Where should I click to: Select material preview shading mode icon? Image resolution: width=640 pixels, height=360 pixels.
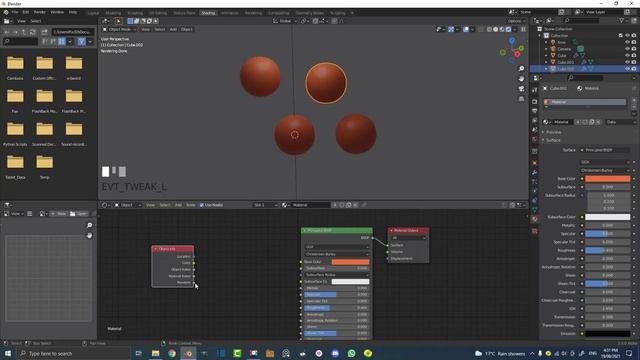pos(502,29)
